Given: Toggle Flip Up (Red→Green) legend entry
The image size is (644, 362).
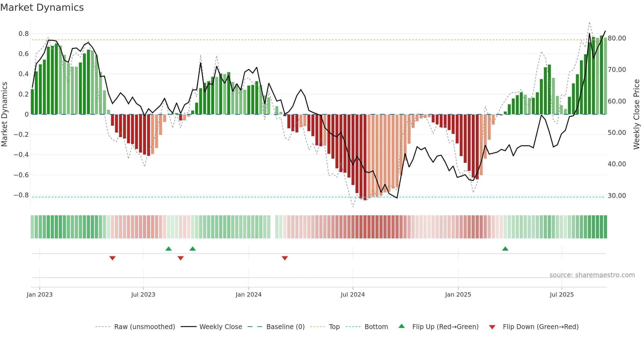Looking at the screenshot, I should 439,327.
